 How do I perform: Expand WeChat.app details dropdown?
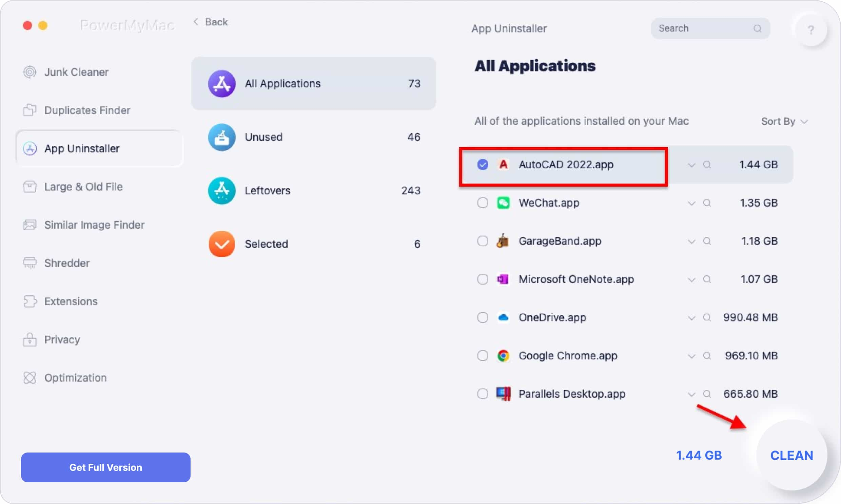point(691,203)
